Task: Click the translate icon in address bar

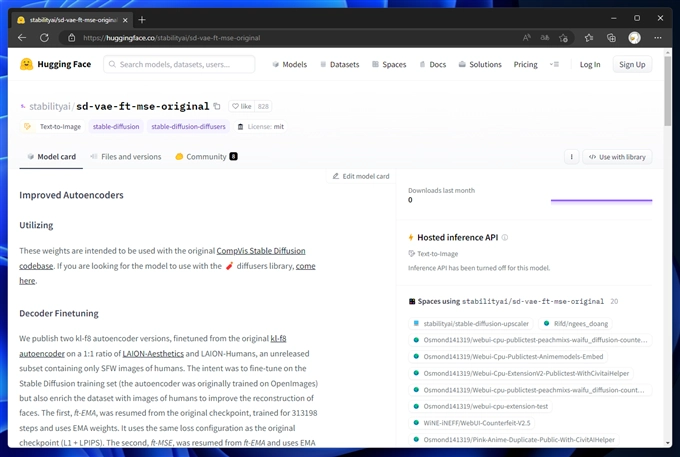Action: pos(545,38)
